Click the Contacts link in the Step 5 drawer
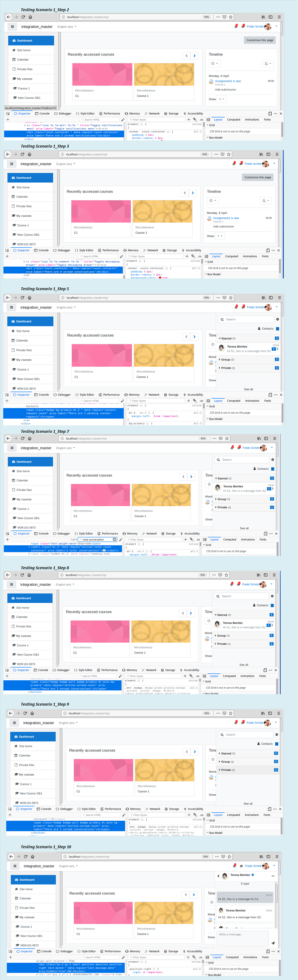 tap(266, 328)
